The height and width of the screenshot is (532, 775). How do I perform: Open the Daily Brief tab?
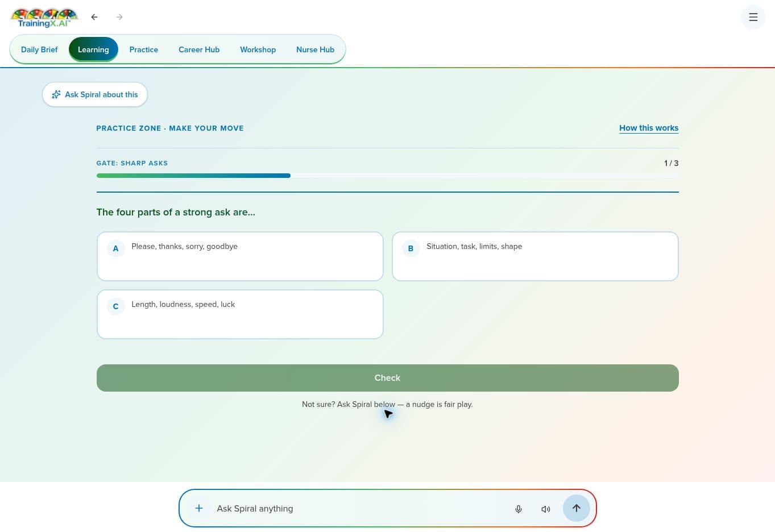39,49
